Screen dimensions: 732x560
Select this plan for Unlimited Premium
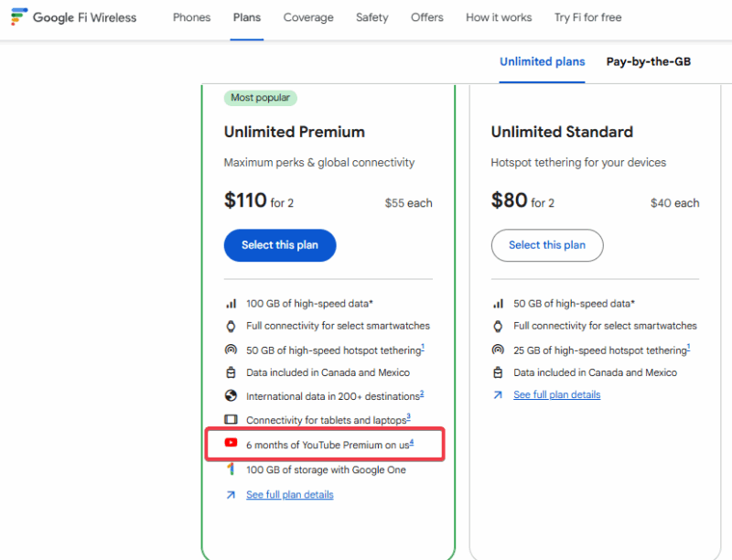280,245
